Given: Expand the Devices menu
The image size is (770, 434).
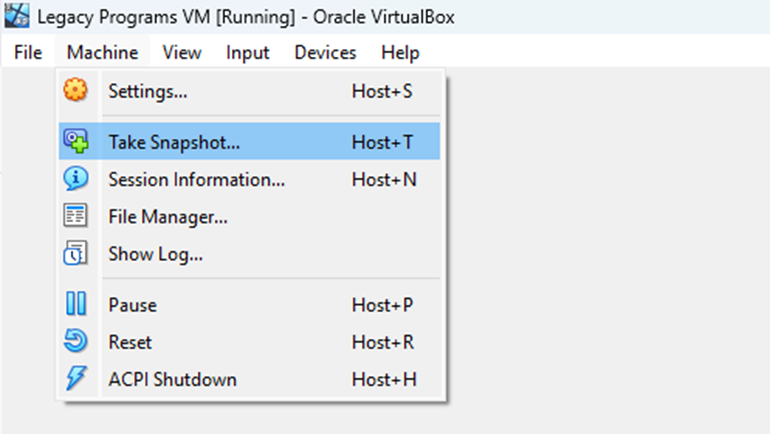Looking at the screenshot, I should (325, 52).
